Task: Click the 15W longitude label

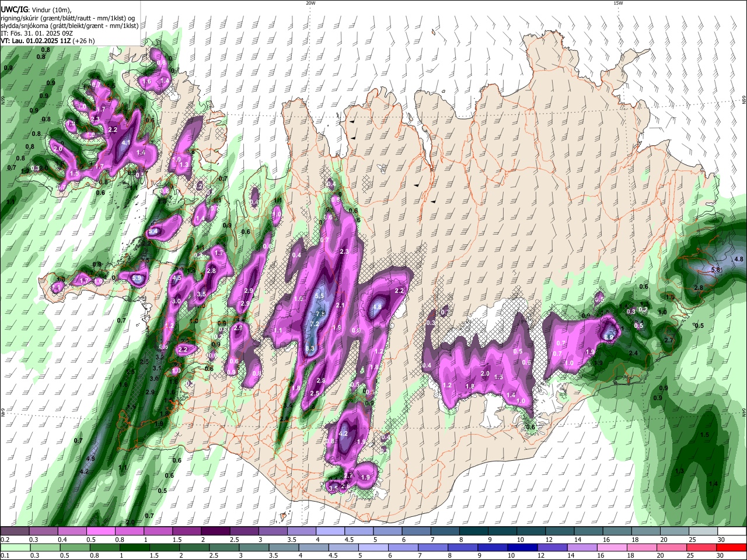Action: 618,3
